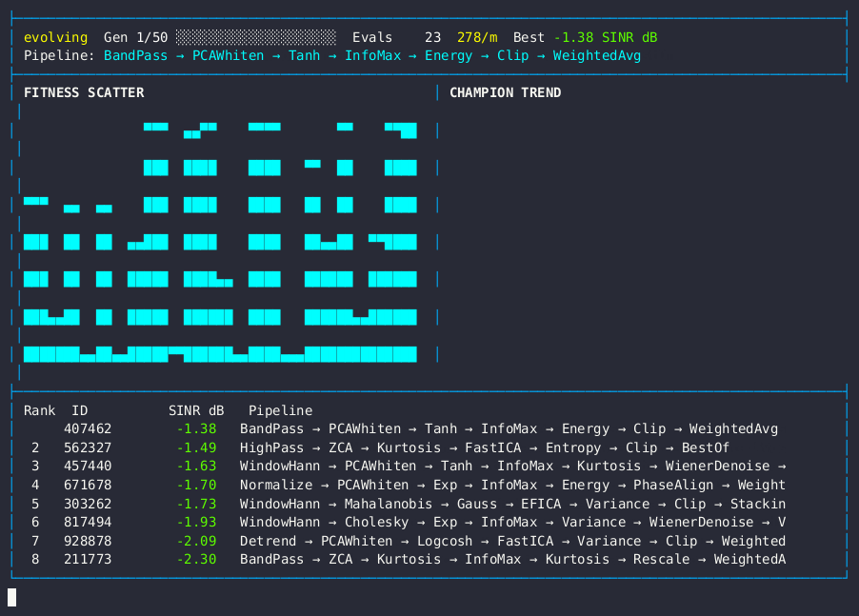This screenshot has height=616, width=859.
Task: Click the -1.73 SINR value
Action: tap(196, 504)
